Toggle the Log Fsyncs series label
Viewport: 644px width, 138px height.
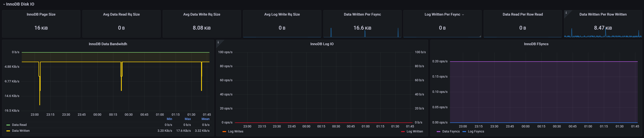[x=476, y=131]
